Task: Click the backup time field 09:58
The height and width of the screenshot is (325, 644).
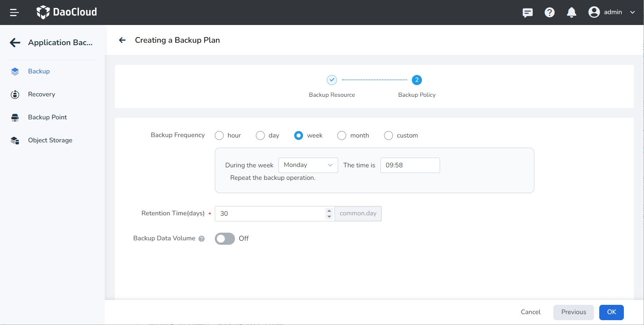Action: click(410, 165)
